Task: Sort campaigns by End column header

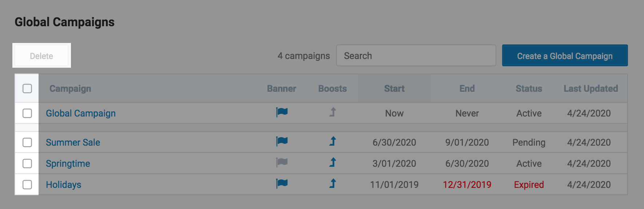Action: [x=467, y=88]
